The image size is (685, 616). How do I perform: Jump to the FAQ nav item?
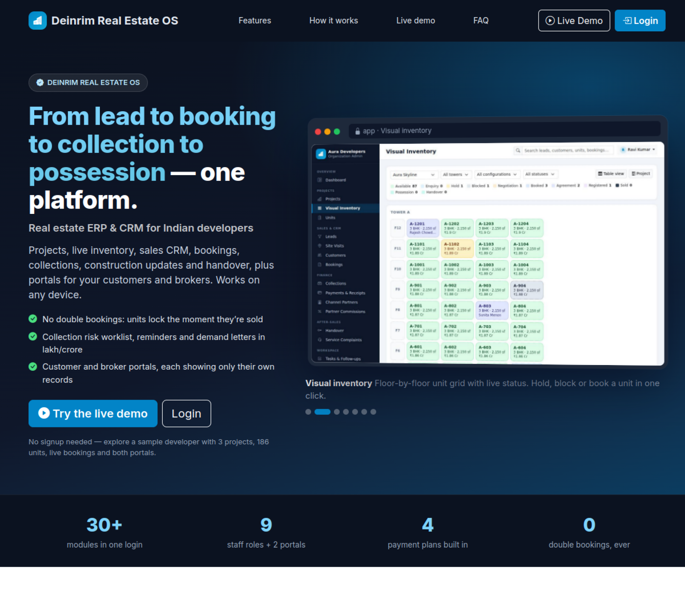481,21
